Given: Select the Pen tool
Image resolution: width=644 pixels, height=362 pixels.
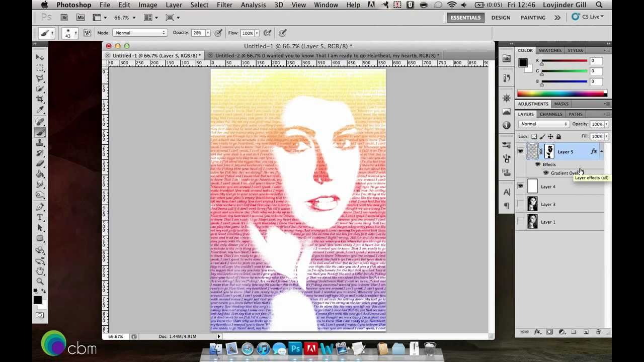Looking at the screenshot, I should point(40,207).
